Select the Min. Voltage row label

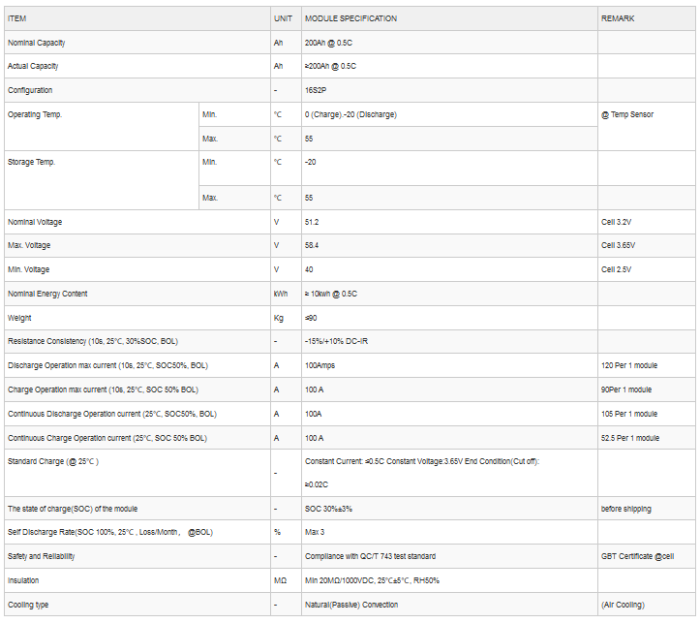pyautogui.click(x=31, y=269)
